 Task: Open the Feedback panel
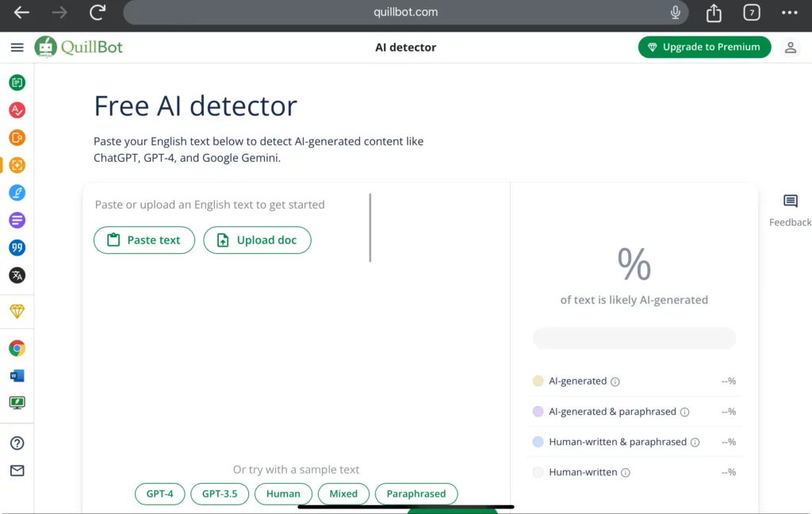point(791,211)
